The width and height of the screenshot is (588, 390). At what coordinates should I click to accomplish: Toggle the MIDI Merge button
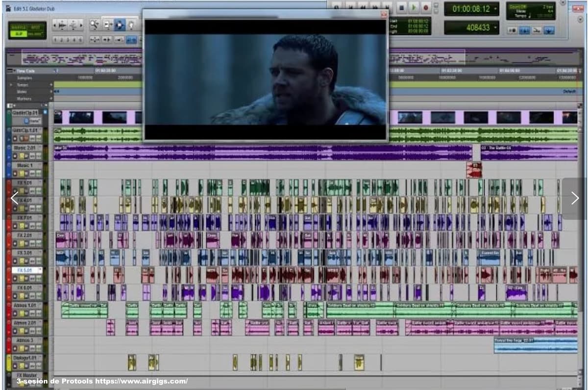tap(537, 30)
